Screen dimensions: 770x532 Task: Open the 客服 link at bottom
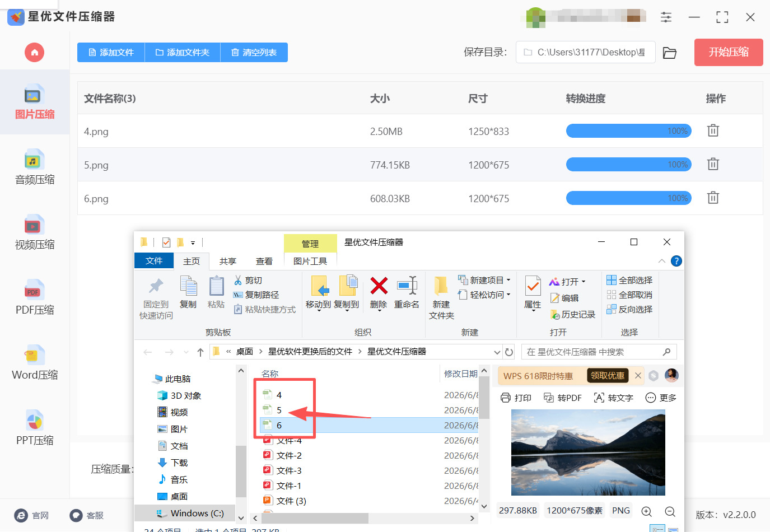[86, 515]
